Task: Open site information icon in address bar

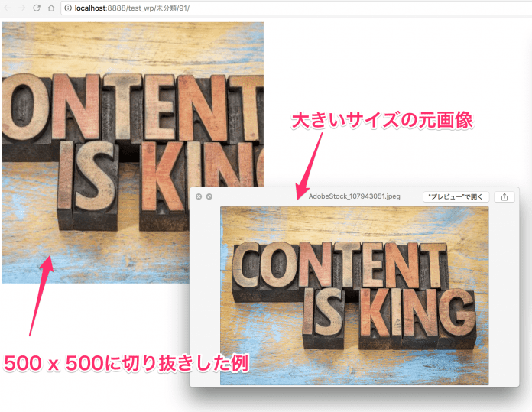Action: (68, 8)
